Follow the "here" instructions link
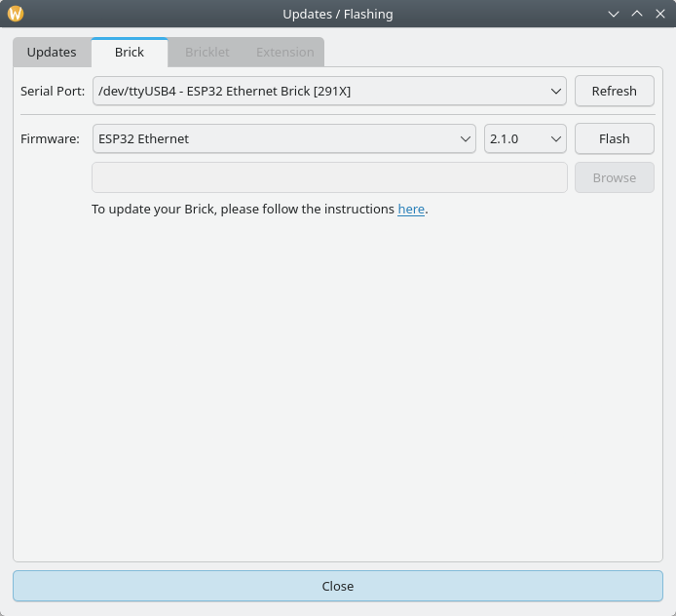This screenshot has height=616, width=676. tap(411, 209)
